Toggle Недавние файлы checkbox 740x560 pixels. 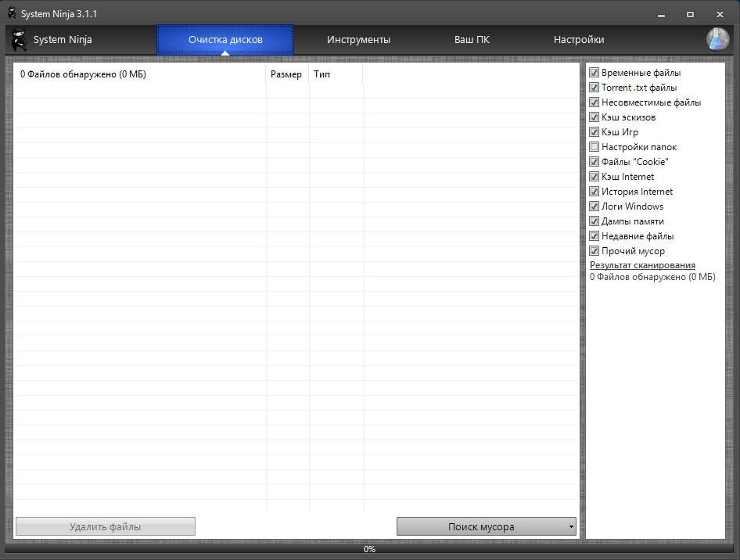[x=595, y=236]
